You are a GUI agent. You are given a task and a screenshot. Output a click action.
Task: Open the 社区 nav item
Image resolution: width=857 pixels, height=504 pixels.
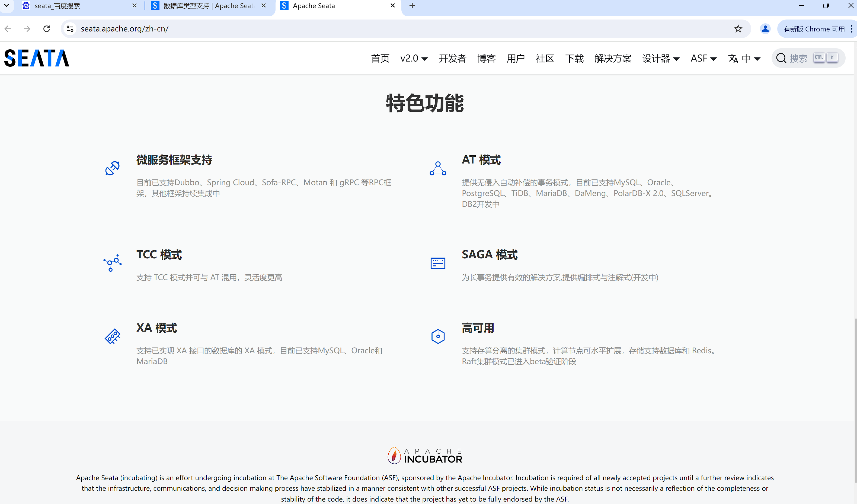pos(545,59)
